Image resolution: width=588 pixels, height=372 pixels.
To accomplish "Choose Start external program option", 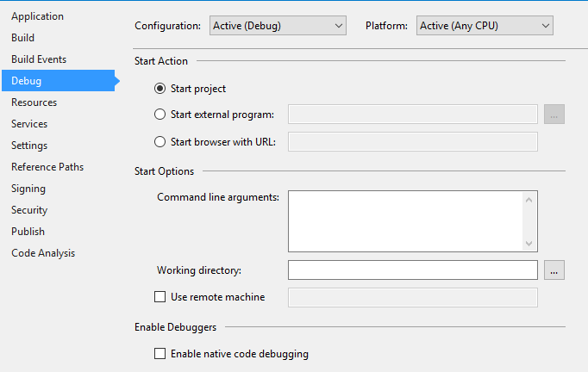I will [160, 115].
